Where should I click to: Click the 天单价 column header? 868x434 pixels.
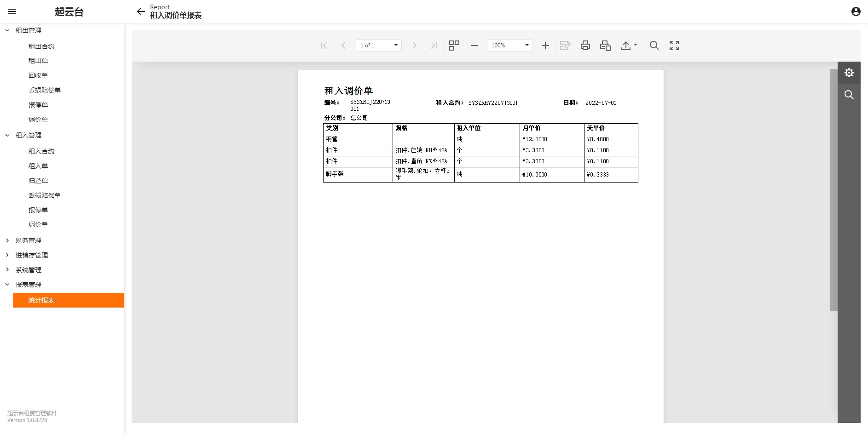click(611, 128)
